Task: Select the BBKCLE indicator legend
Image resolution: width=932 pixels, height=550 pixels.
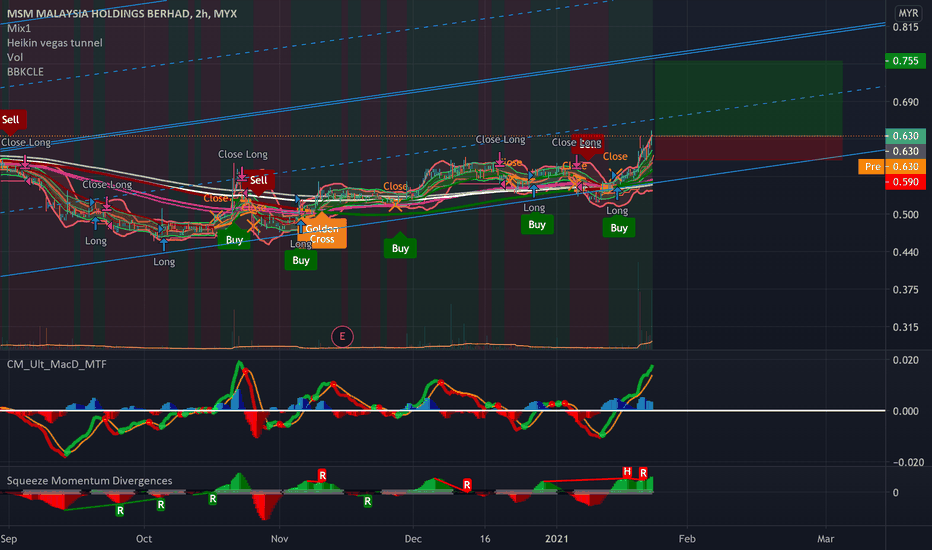Action: 25,71
